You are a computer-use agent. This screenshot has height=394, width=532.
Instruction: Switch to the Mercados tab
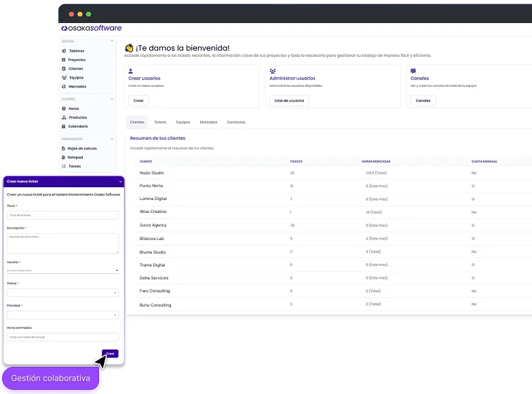[x=208, y=122]
